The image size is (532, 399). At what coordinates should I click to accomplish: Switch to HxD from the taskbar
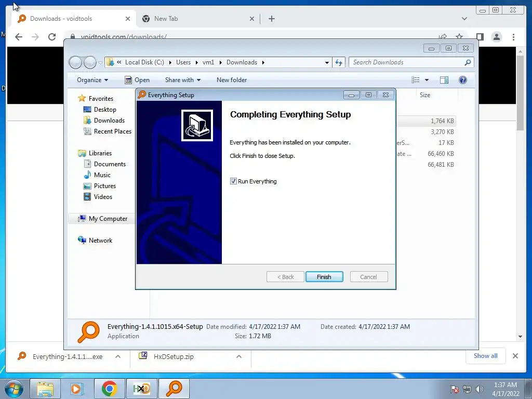tap(141, 389)
